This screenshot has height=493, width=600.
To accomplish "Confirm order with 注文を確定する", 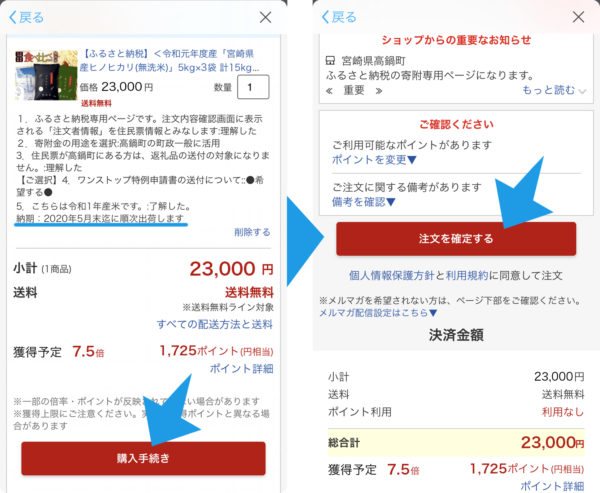I will (456, 238).
